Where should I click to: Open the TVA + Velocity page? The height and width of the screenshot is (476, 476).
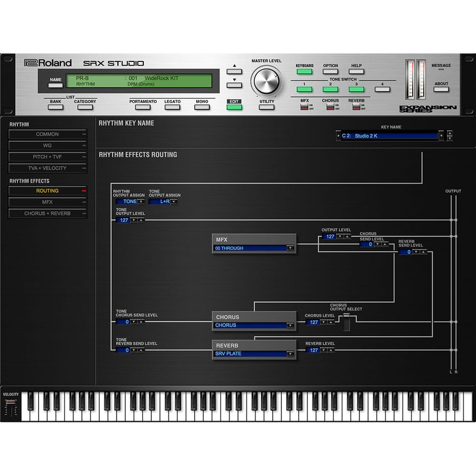click(x=48, y=168)
